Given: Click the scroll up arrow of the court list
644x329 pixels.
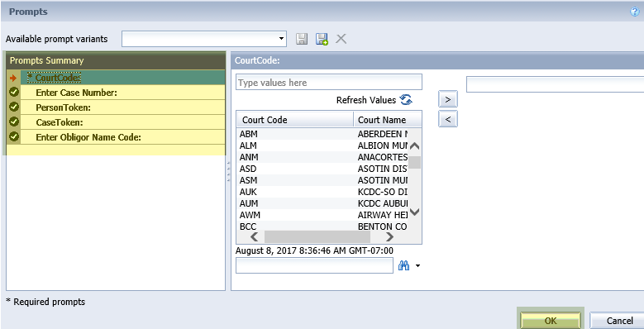Looking at the screenshot, I should 415,145.
